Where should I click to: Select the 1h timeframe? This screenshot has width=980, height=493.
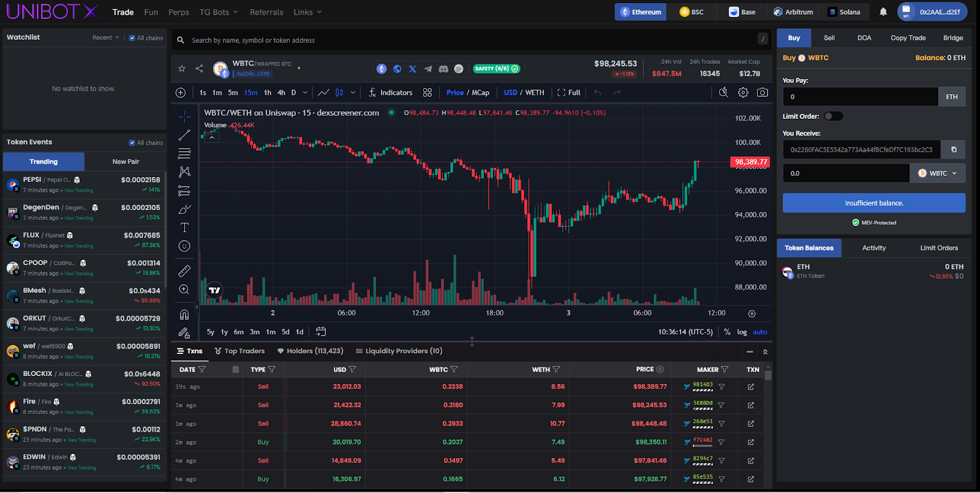tap(268, 92)
